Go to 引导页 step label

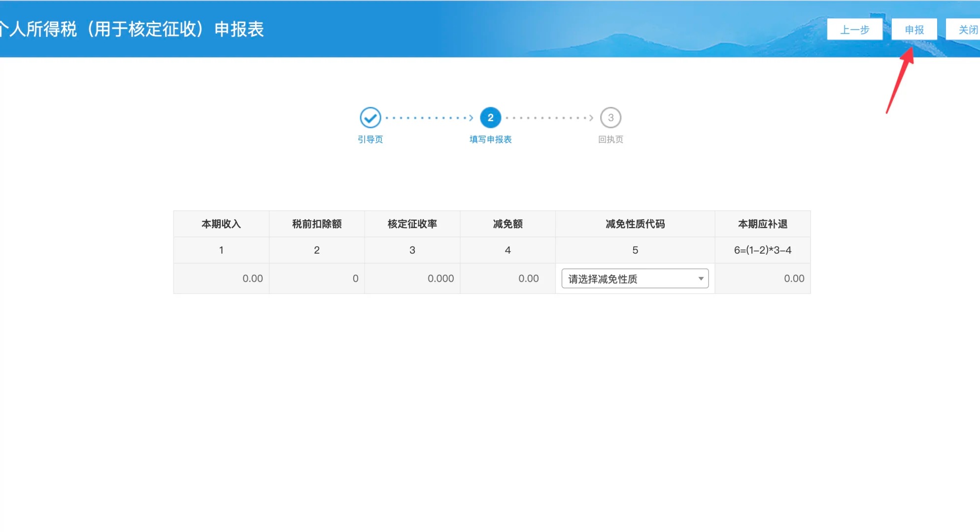point(370,139)
